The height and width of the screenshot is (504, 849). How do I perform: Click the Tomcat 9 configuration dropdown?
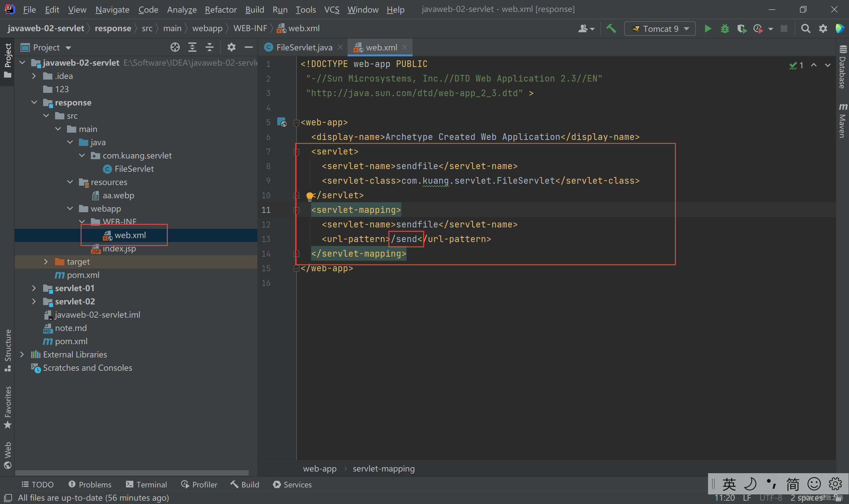[659, 28]
